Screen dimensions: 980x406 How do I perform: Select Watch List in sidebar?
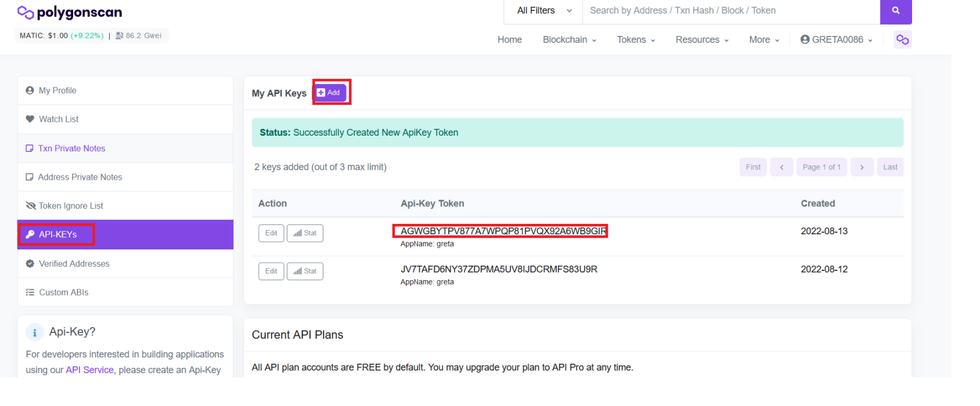59,119
